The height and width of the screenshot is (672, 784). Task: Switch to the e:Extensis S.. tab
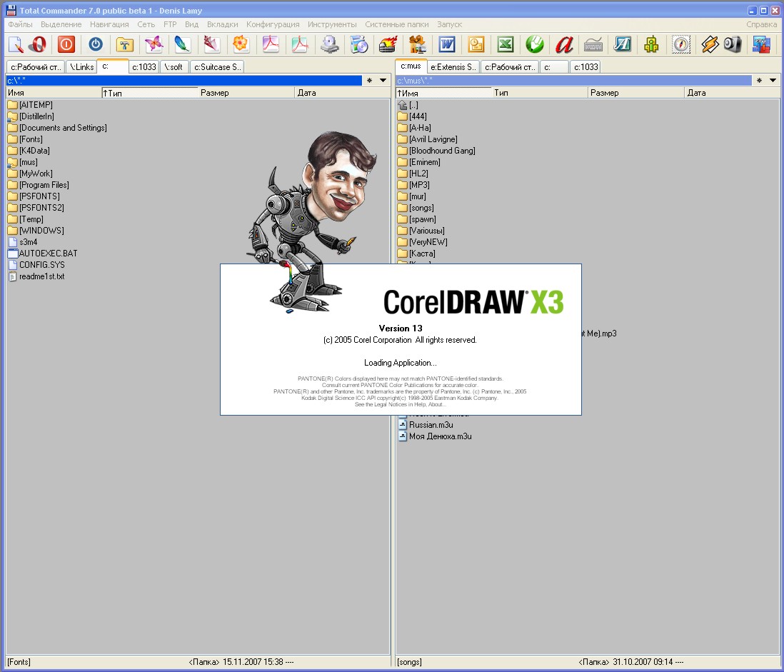coord(453,67)
